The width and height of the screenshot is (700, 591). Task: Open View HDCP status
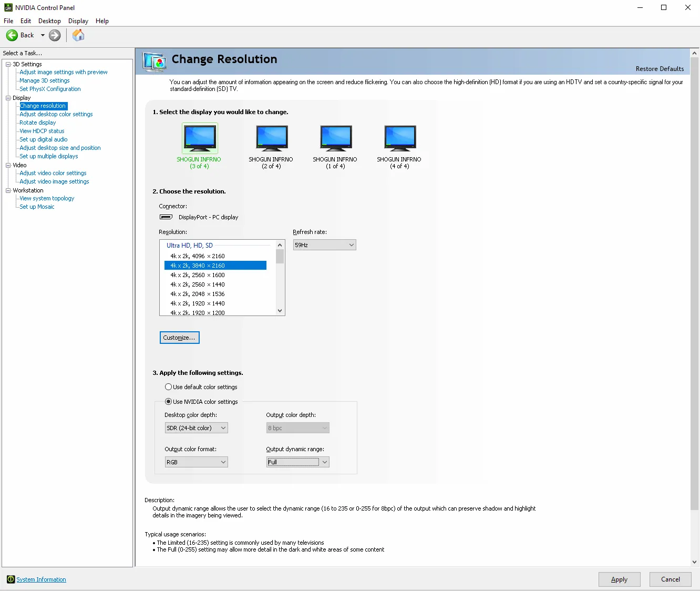point(42,131)
